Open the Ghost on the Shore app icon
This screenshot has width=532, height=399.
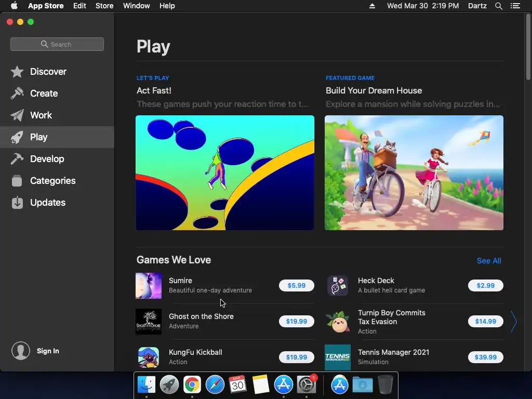point(149,321)
